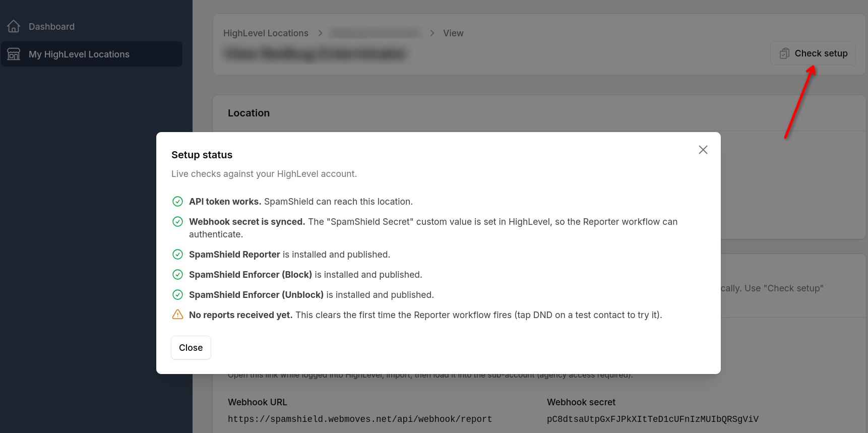The image size is (868, 433).
Task: Click the Check setup button
Action: (813, 53)
